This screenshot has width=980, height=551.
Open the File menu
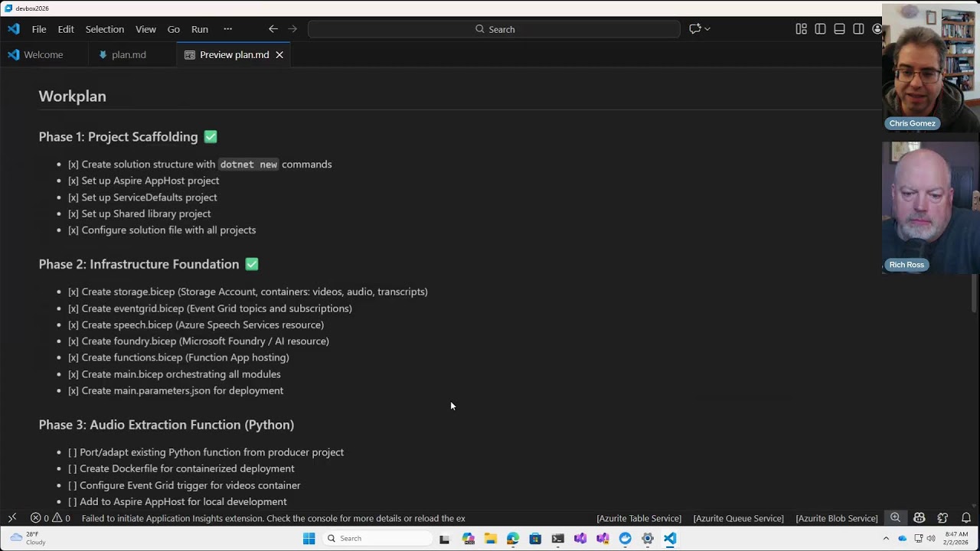[39, 29]
